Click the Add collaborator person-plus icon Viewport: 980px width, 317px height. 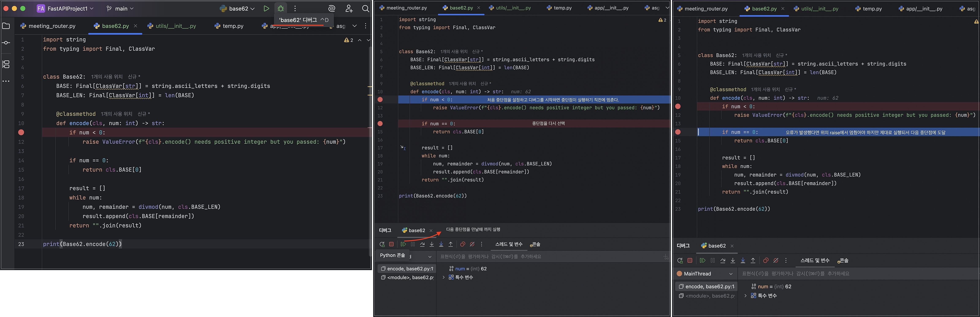pos(349,8)
